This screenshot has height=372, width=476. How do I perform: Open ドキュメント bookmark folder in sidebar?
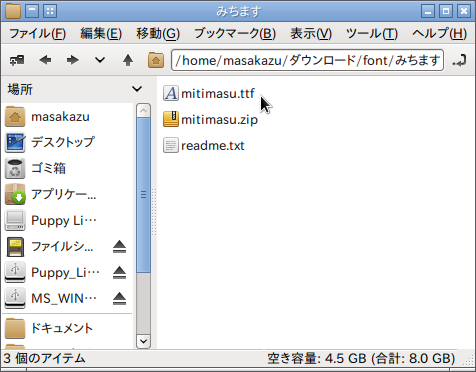click(x=68, y=328)
